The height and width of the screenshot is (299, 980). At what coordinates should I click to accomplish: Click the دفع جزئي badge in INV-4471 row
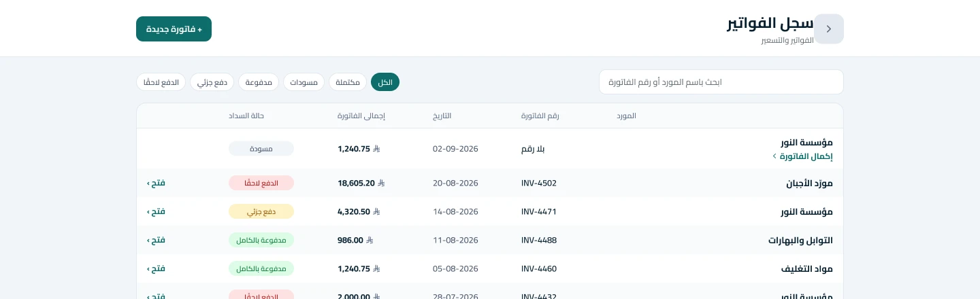[x=261, y=211]
